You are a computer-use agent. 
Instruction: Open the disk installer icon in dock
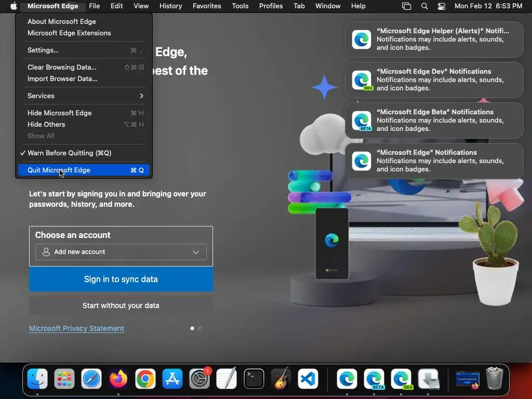click(428, 378)
